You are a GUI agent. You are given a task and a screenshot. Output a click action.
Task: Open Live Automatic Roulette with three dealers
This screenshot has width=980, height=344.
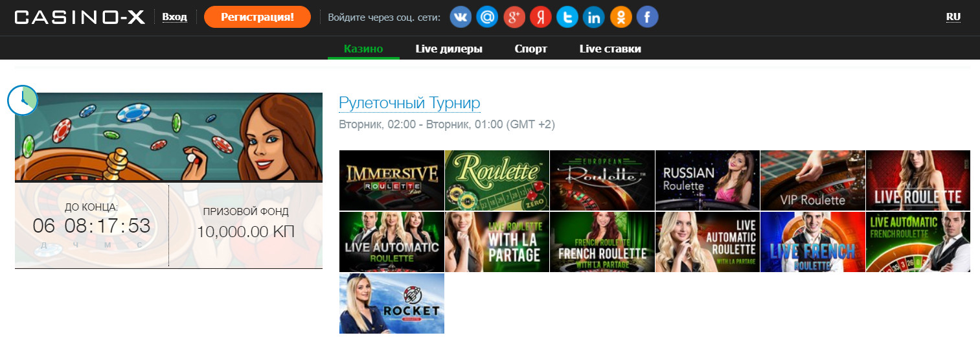pos(392,242)
